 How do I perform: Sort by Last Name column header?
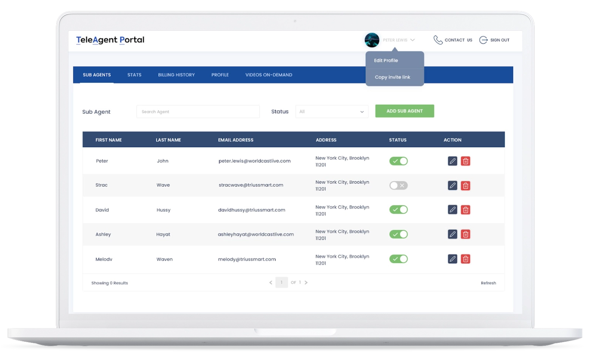(168, 140)
